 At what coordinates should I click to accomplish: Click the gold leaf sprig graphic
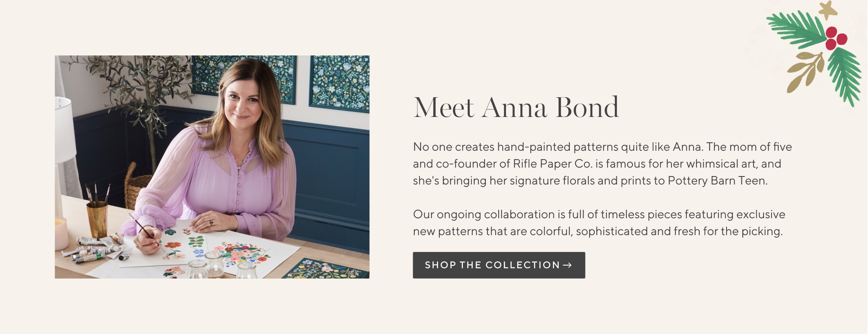(x=805, y=72)
